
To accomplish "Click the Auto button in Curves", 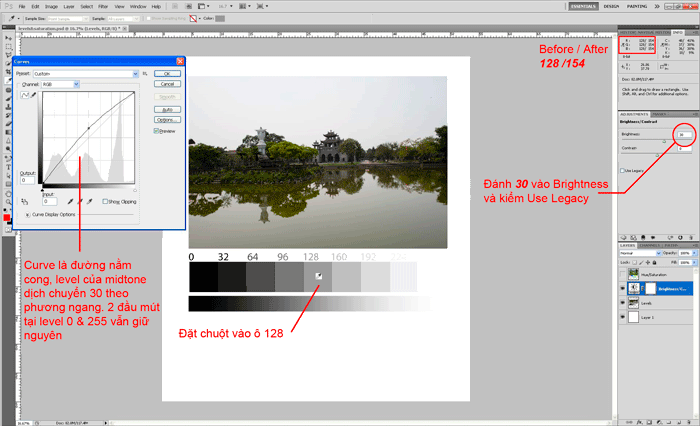I will [x=167, y=109].
